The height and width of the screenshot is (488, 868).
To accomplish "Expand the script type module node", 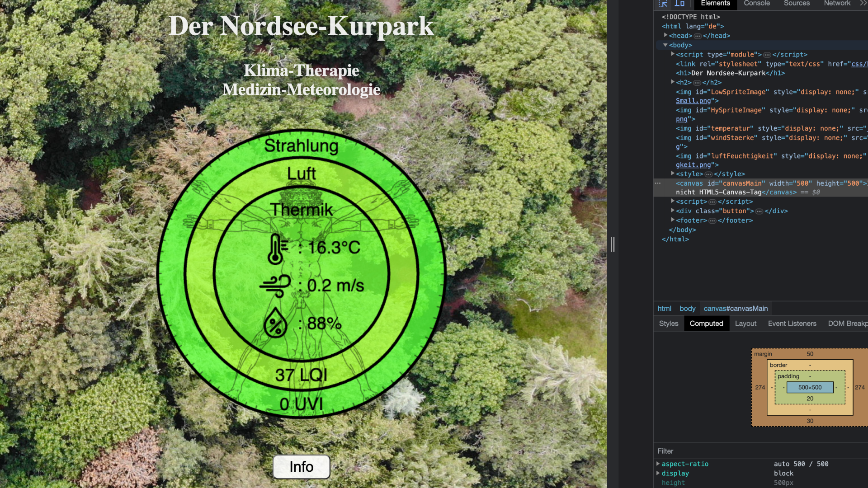I will (x=673, y=54).
